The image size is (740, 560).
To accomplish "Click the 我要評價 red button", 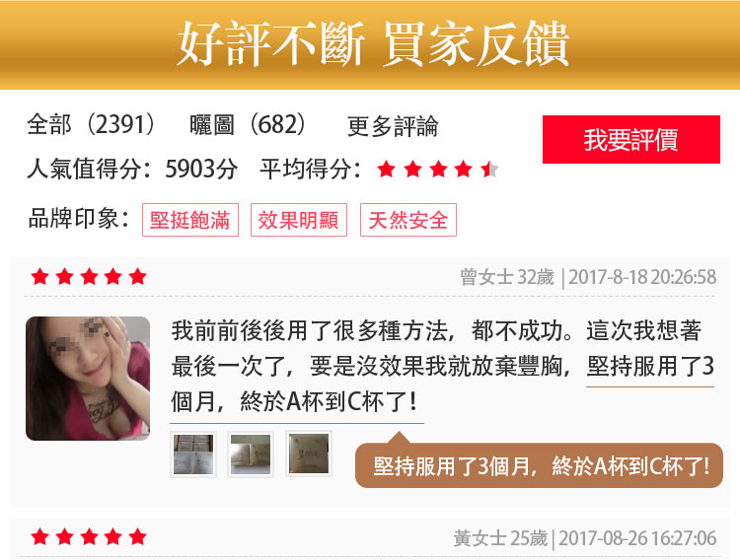I will (631, 140).
